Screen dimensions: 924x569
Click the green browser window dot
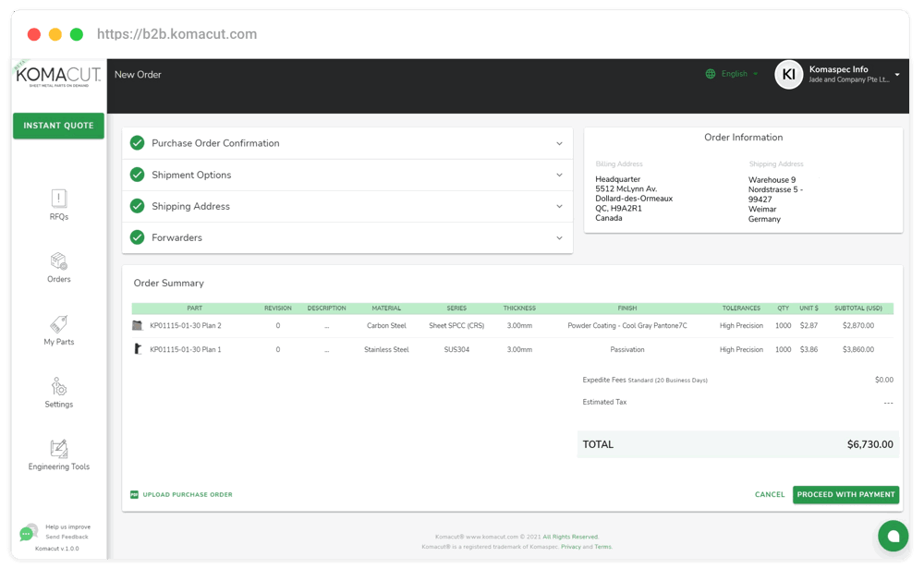click(x=76, y=34)
